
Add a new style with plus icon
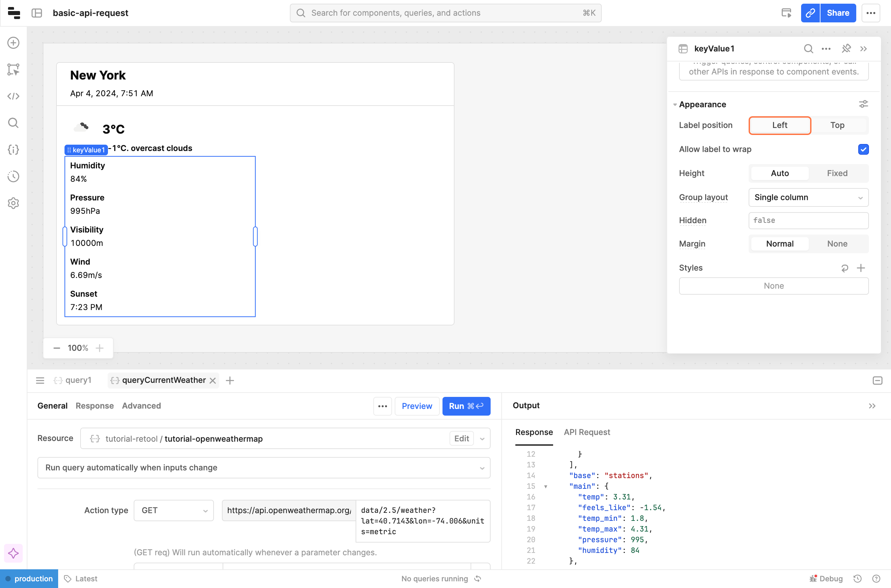[x=861, y=268]
